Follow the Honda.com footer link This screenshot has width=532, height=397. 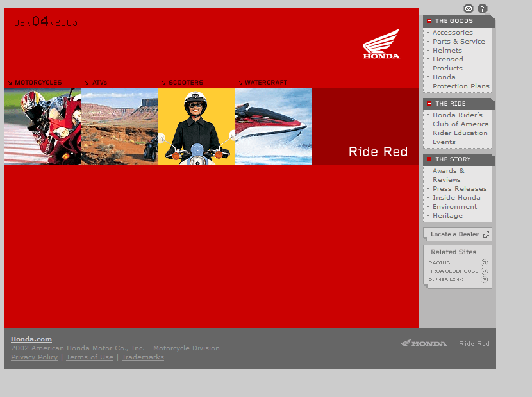tap(31, 339)
